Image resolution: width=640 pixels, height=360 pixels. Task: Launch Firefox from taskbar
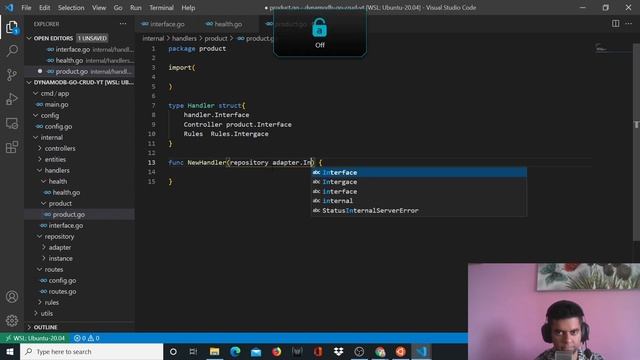click(276, 351)
